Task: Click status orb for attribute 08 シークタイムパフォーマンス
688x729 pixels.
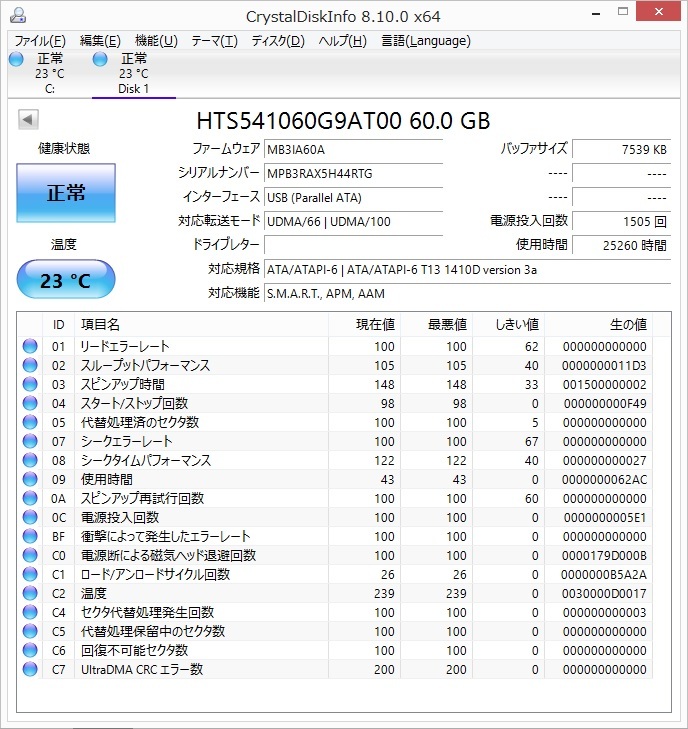Action: [30, 460]
